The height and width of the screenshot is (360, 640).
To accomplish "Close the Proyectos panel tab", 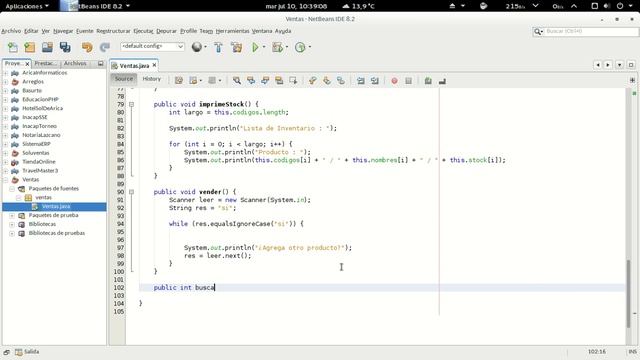I will click(x=27, y=64).
